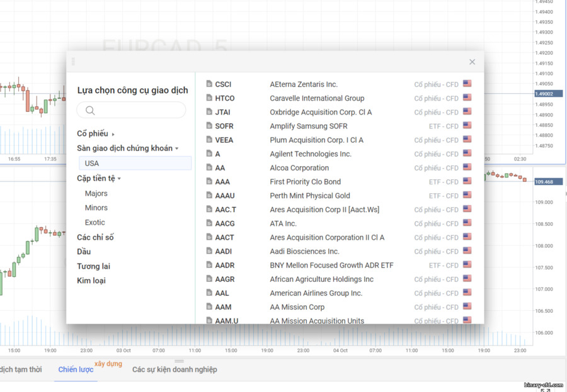
Task: Collapse the Cặp tiền tệ section
Action: [119, 179]
